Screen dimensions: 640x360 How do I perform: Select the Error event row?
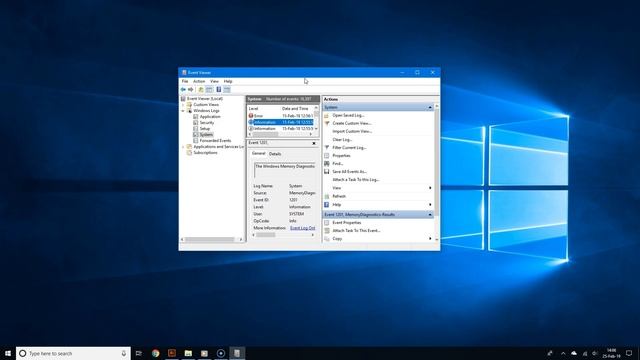click(280, 116)
